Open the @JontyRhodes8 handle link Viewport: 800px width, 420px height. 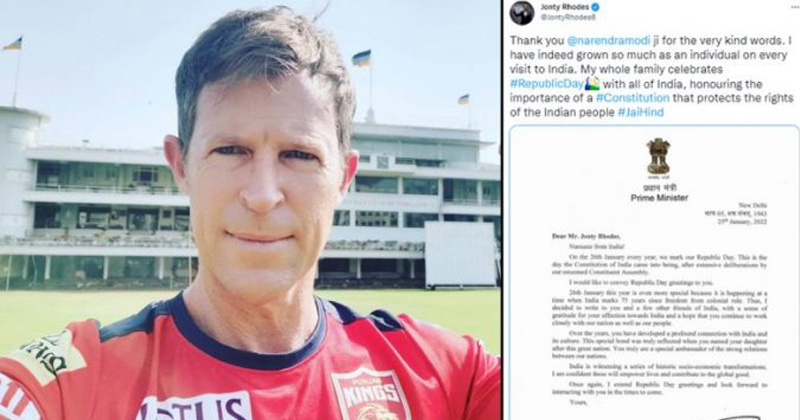[568, 18]
